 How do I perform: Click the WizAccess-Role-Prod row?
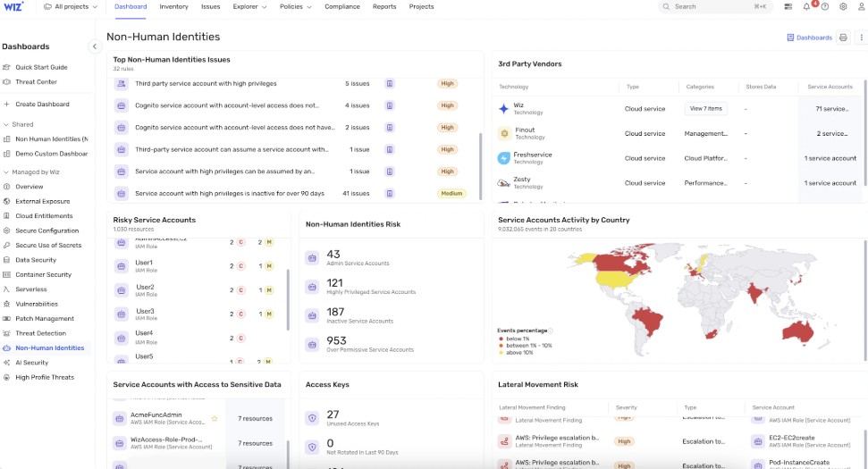(x=198, y=443)
